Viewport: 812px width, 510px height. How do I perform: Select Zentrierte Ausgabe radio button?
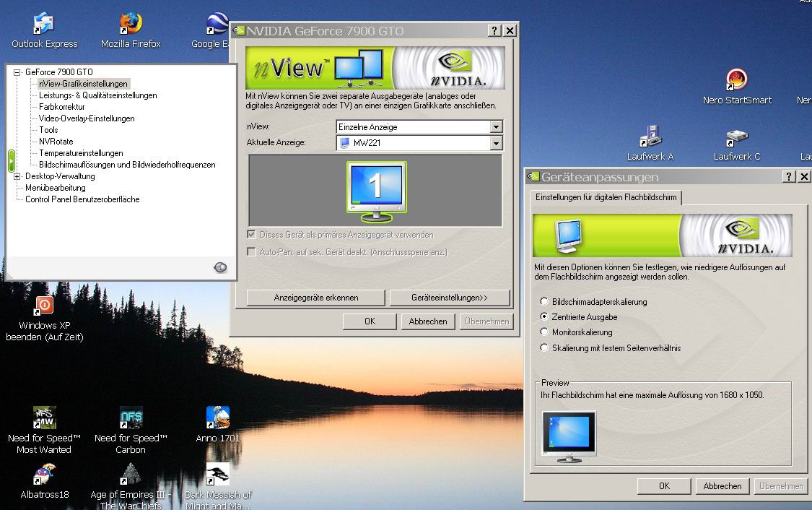[x=543, y=316]
